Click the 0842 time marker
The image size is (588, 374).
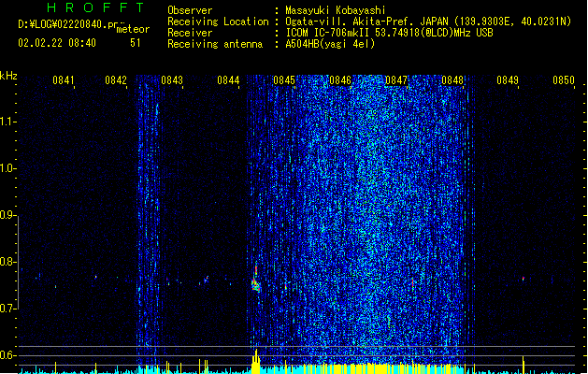click(116, 80)
